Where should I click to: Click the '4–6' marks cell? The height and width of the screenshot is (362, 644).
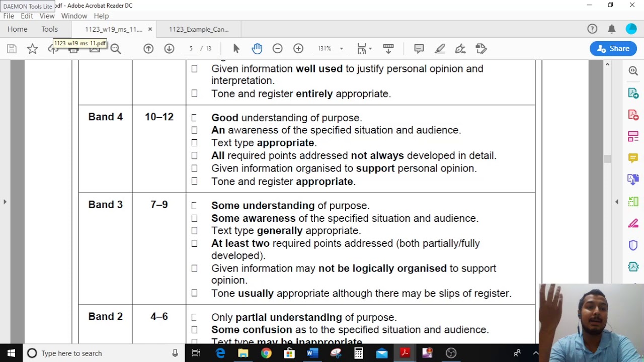tap(159, 316)
